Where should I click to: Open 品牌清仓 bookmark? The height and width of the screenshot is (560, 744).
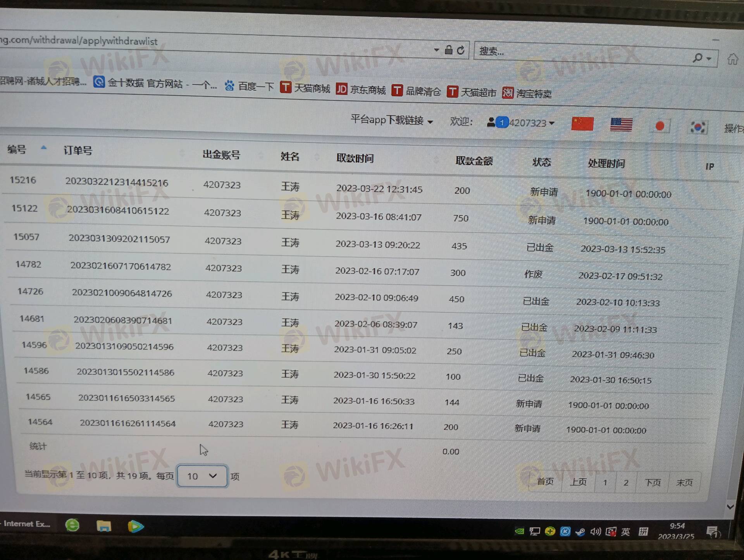click(x=416, y=91)
